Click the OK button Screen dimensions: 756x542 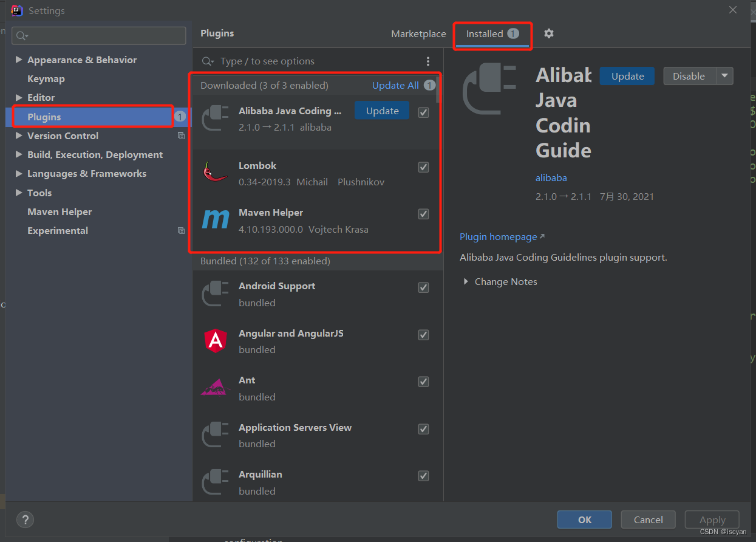(x=585, y=520)
